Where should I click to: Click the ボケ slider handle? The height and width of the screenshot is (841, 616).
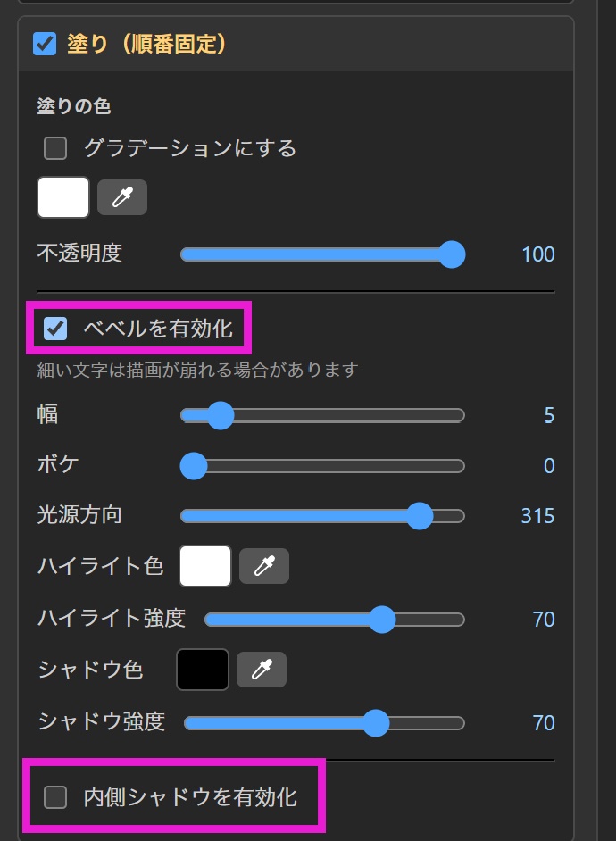(194, 465)
